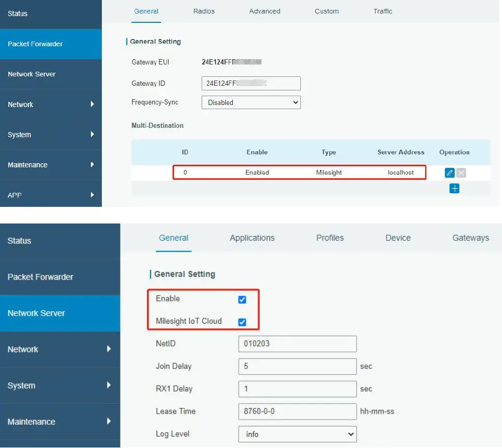Image resolution: width=502 pixels, height=448 pixels.
Task: Edit the localhost destination entry
Action: tap(449, 172)
